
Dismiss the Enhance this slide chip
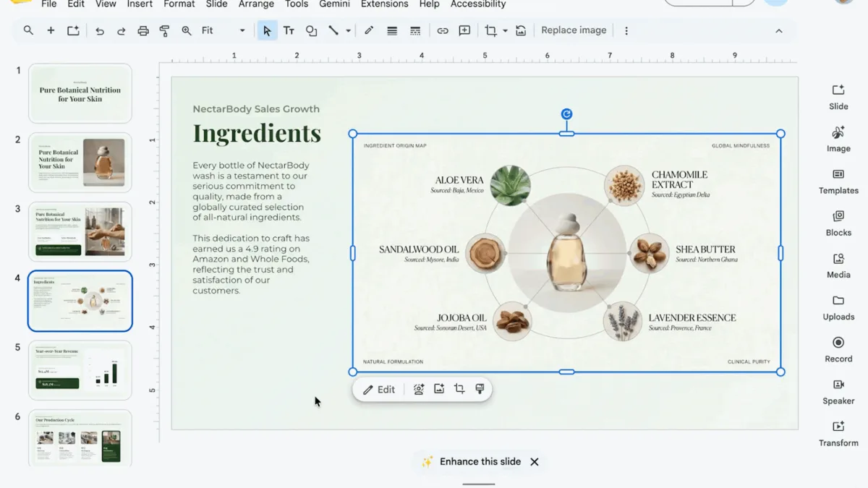tap(535, 462)
